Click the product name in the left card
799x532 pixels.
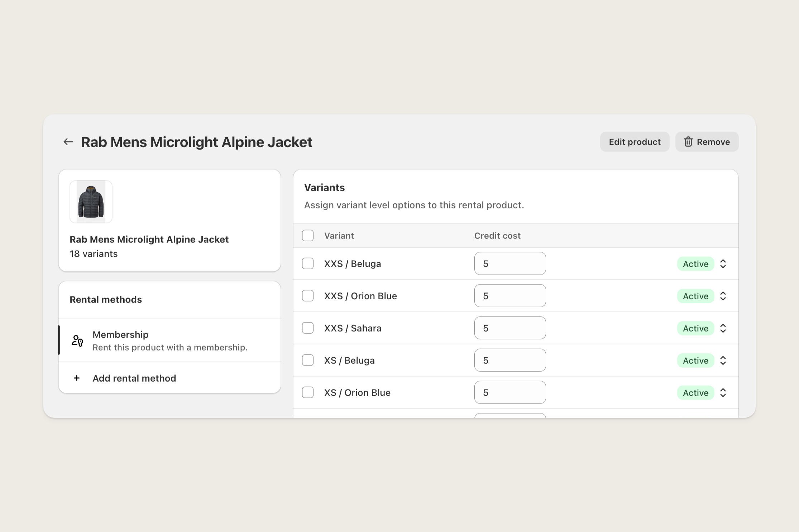pos(149,240)
